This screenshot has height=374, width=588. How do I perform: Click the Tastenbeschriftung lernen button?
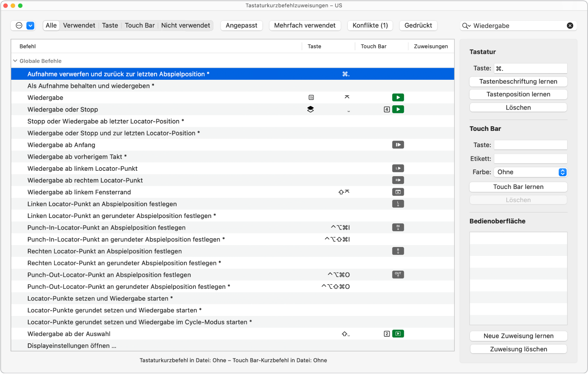[x=518, y=82]
